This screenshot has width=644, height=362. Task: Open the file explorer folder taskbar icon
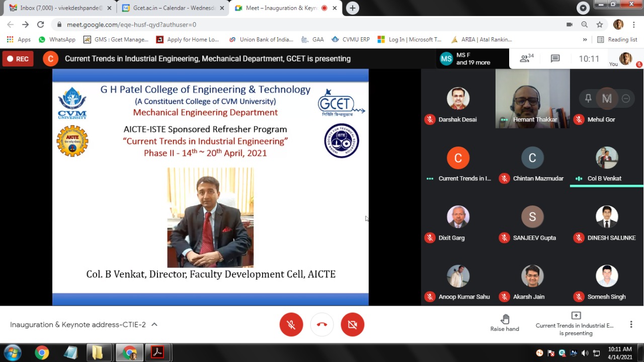click(x=98, y=352)
